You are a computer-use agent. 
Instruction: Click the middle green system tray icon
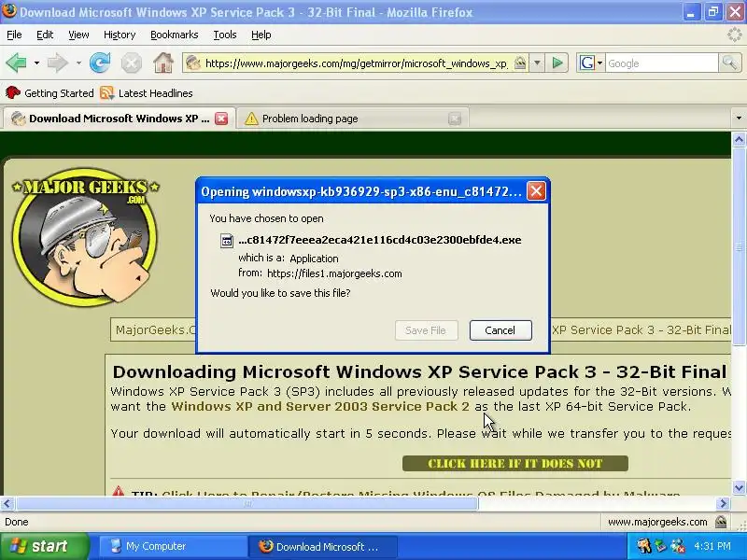coord(660,546)
